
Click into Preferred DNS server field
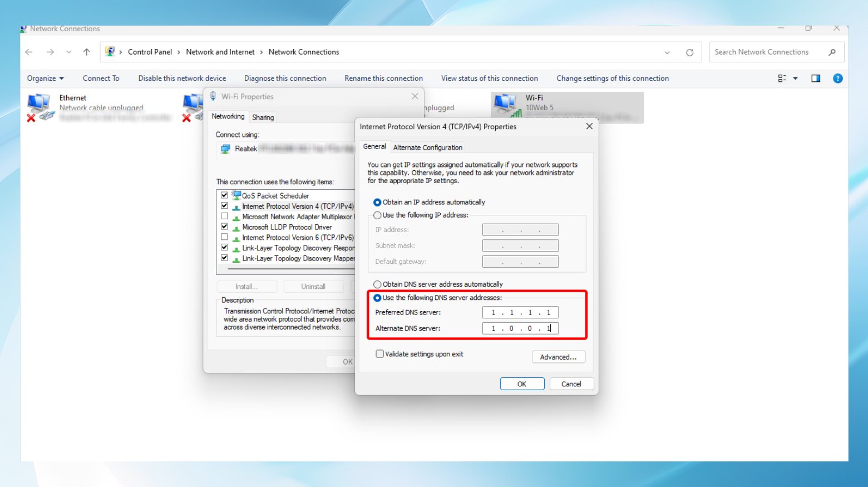tap(520, 313)
